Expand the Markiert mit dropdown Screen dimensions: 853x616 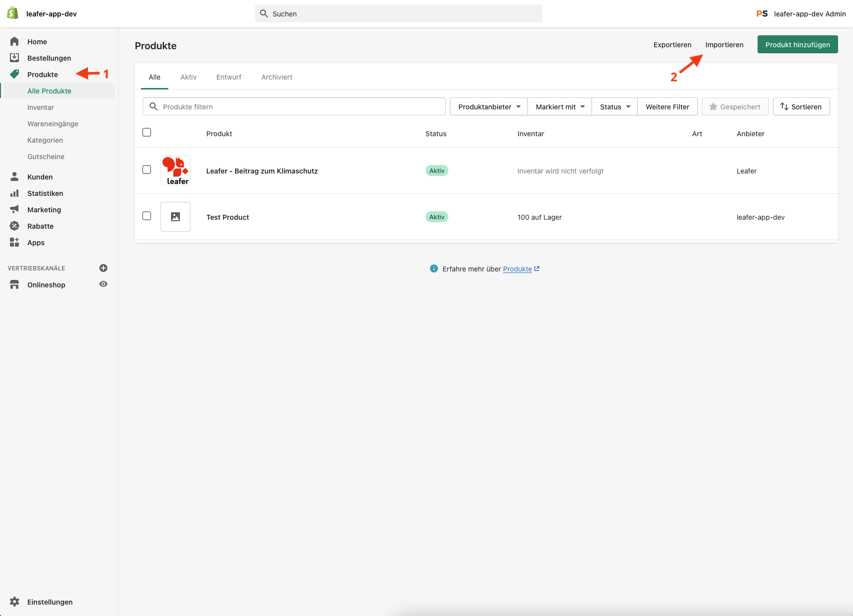tap(559, 106)
